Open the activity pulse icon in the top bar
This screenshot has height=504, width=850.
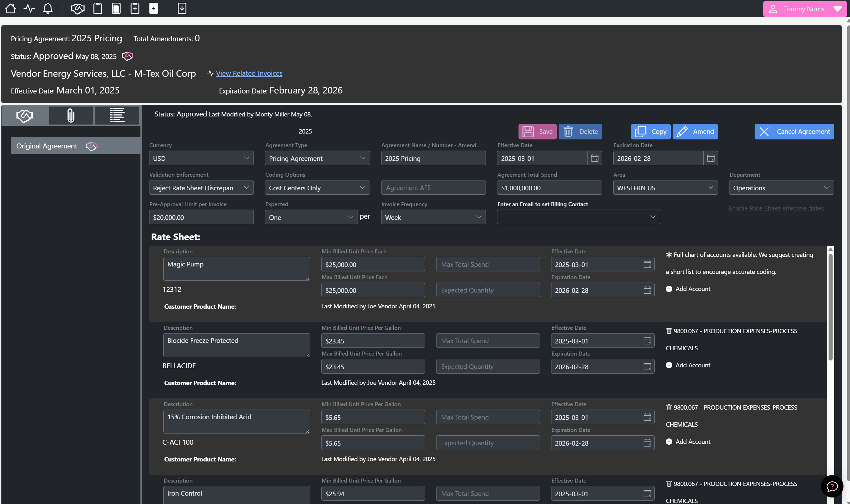[29, 8]
